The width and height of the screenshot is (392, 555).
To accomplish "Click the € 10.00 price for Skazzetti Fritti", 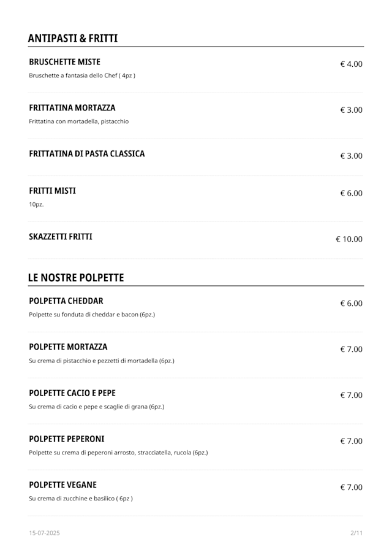I will click(349, 239).
